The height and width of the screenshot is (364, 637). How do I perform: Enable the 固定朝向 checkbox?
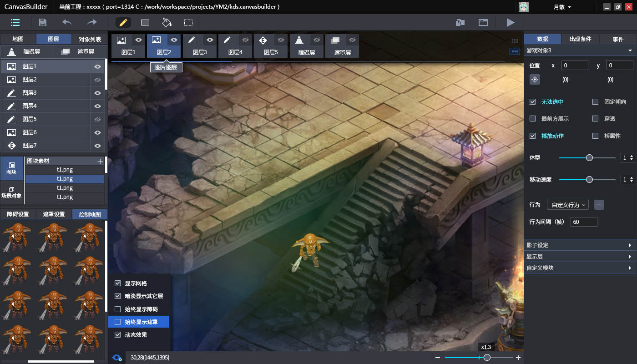[595, 102]
